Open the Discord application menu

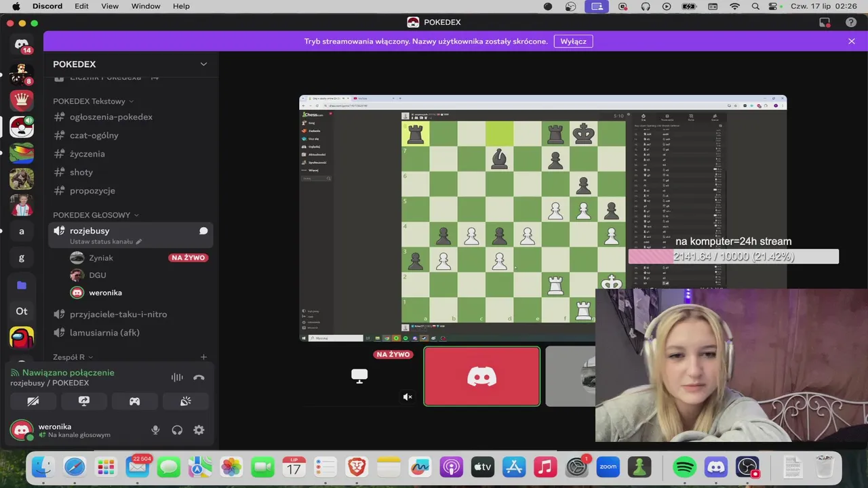pyautogui.click(x=47, y=6)
